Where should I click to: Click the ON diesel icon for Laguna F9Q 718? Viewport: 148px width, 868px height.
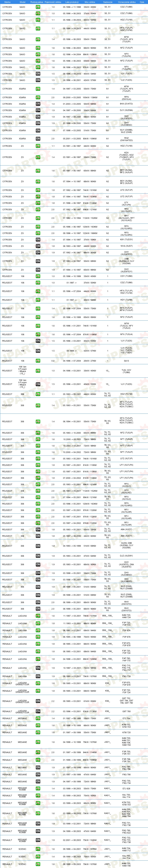38,676
